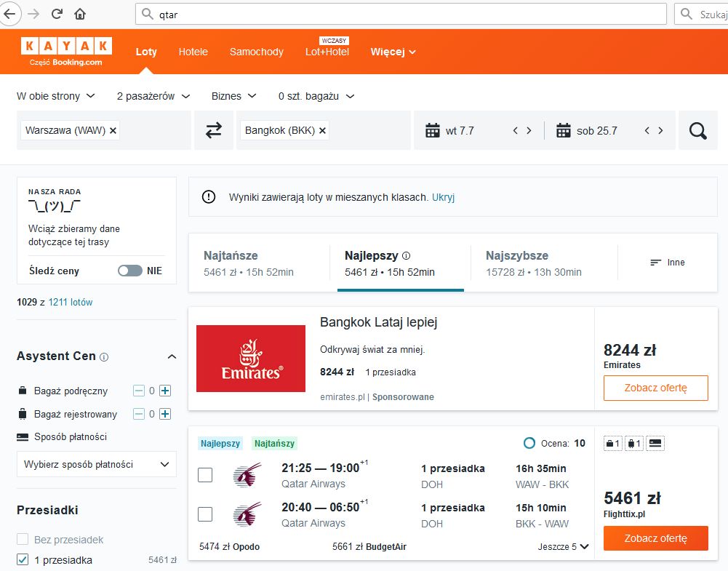Click the 1211 lotów link
This screenshot has width=728, height=571.
(71, 302)
